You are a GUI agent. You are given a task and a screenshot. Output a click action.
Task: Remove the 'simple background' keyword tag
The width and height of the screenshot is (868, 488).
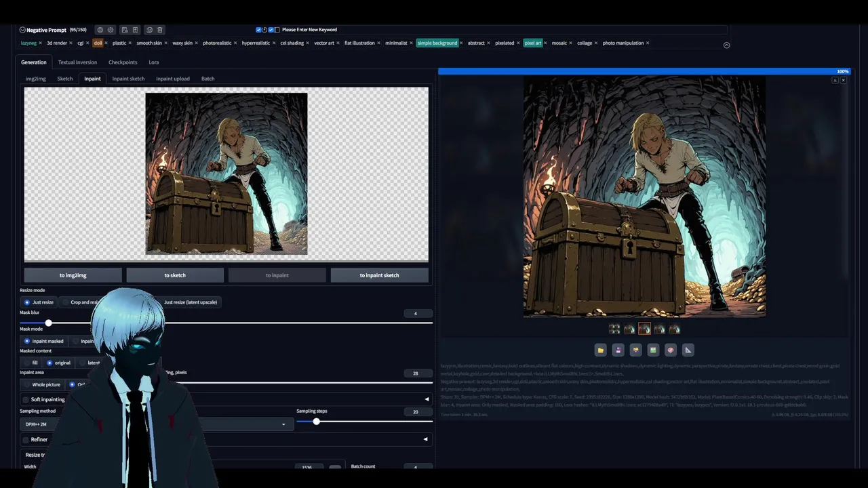pos(461,43)
